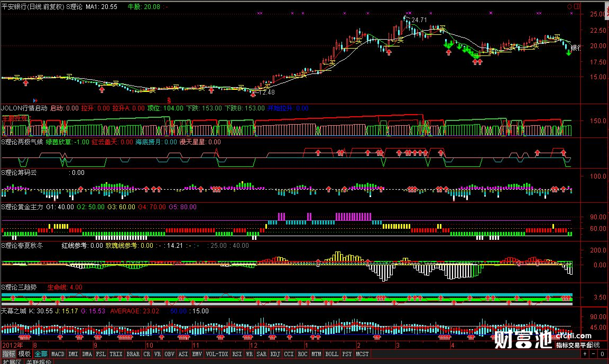Image resolution: width=609 pixels, height=364 pixels.
Task: Switch to the 模板 tab
Action: [x=24, y=354]
